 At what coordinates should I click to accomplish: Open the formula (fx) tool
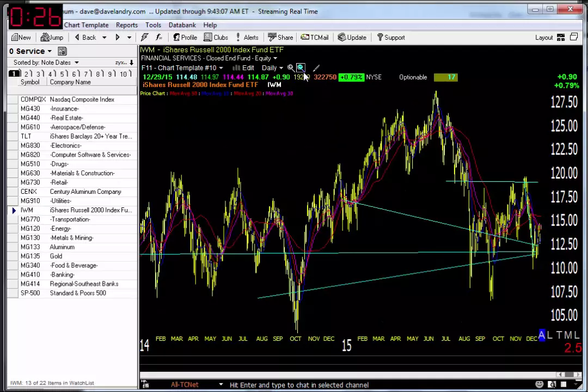(x=158, y=37)
